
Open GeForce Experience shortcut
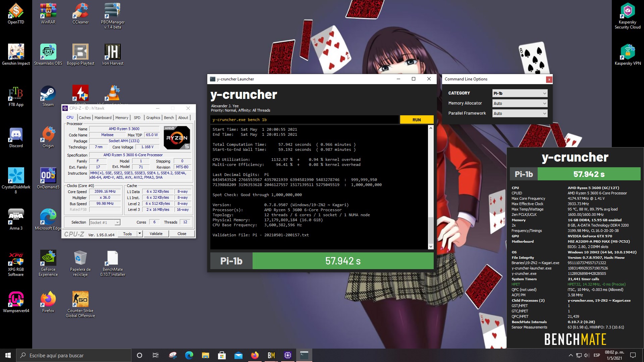tap(48, 263)
